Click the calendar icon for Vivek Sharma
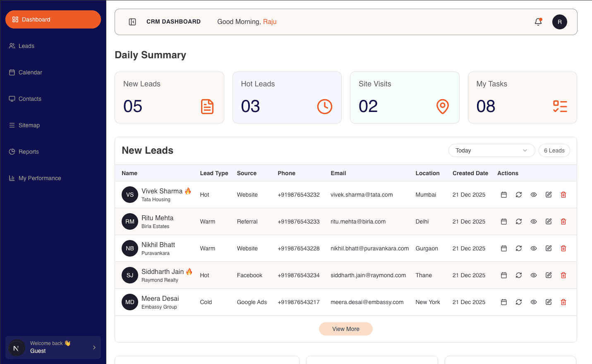592x364 pixels. coord(503,195)
